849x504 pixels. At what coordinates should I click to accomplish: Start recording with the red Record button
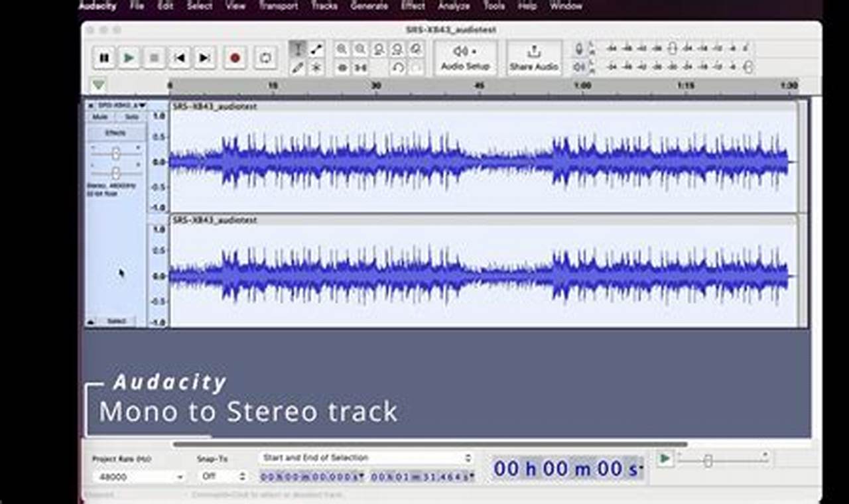pos(235,58)
